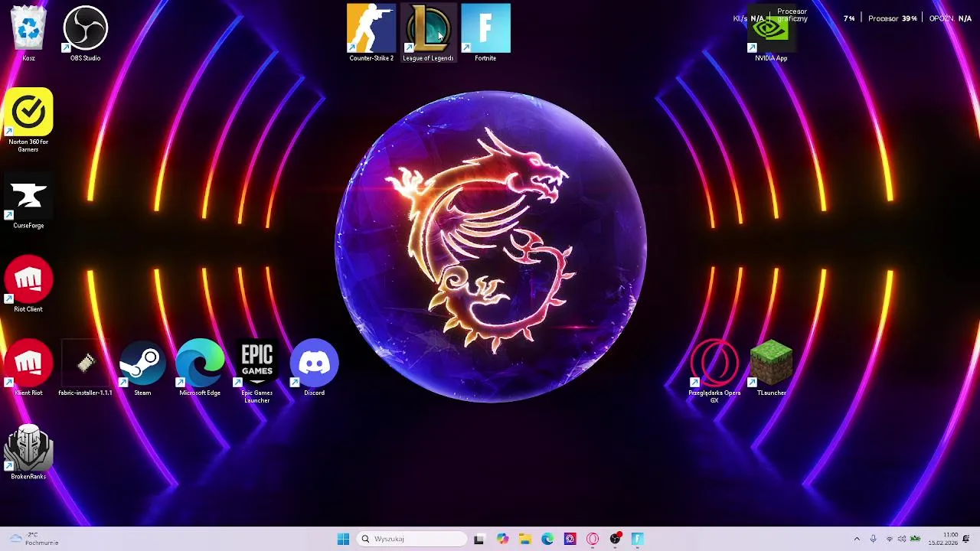980x551 pixels.
Task: Launch OBS Studio from the desktop shortcut
Action: pos(85,33)
